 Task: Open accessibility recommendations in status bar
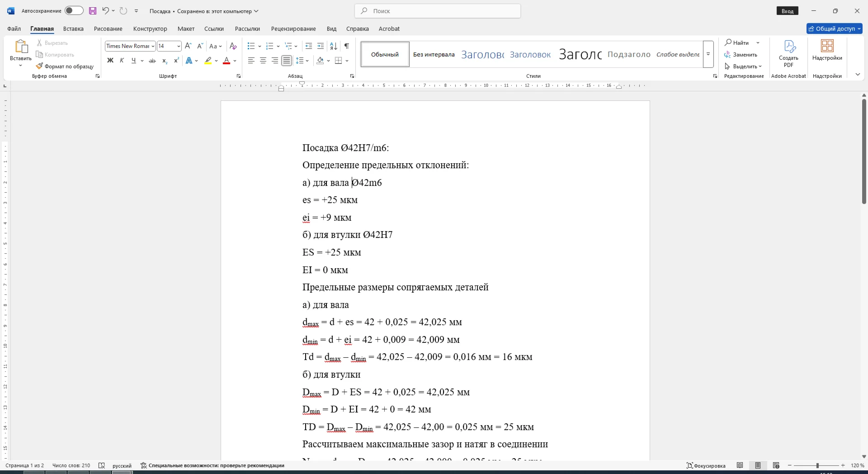click(x=212, y=465)
